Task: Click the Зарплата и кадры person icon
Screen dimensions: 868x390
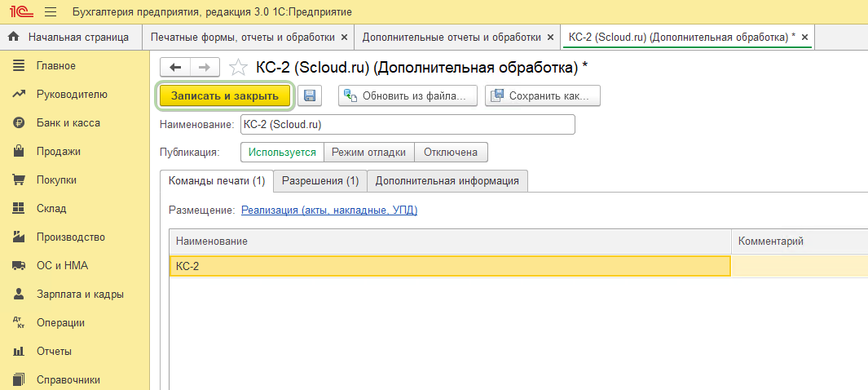Action: point(19,294)
